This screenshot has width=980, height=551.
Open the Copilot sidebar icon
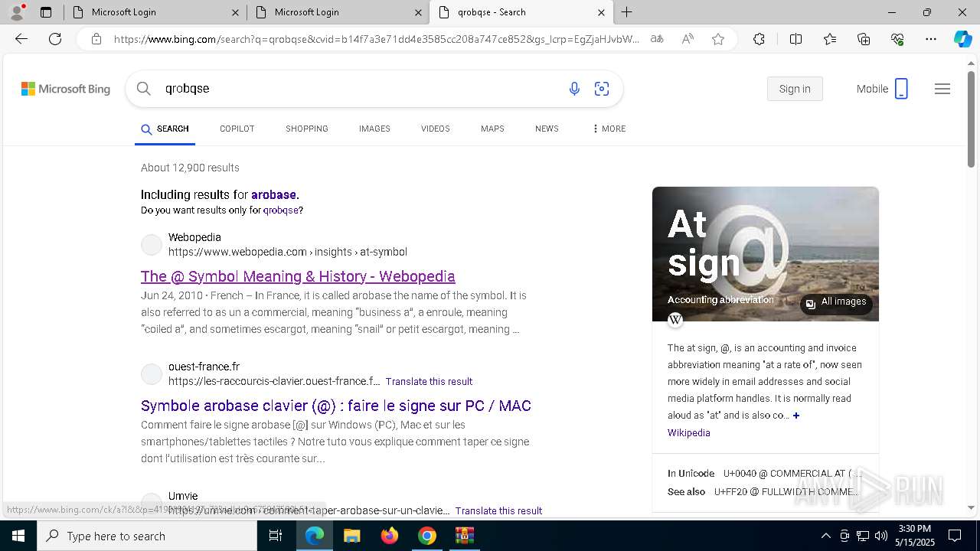(962, 39)
